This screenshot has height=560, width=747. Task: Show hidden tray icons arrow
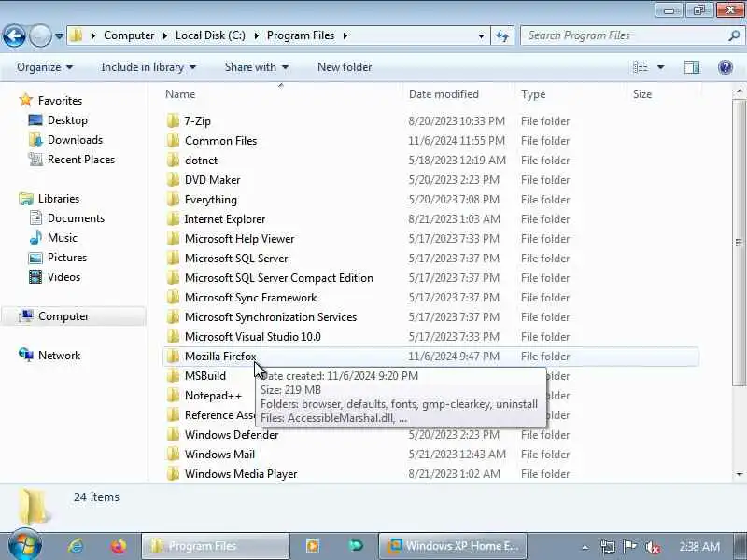pos(585,547)
